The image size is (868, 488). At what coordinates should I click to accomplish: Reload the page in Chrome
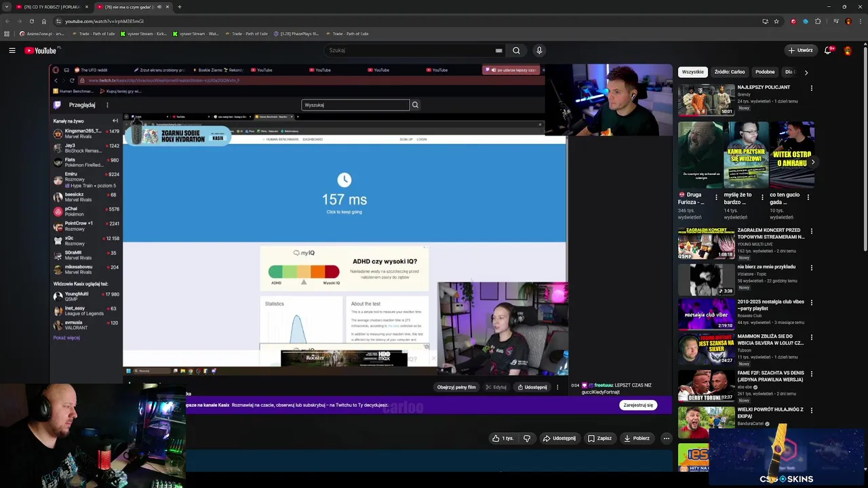click(x=32, y=21)
